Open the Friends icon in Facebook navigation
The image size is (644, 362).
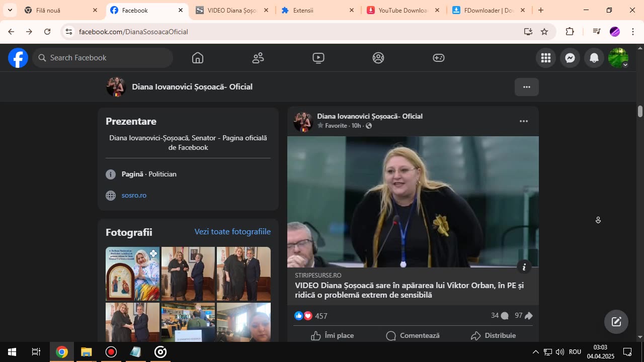(258, 58)
